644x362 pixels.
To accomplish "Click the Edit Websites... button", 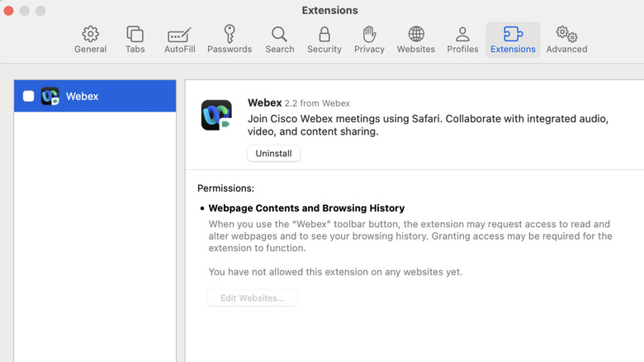I will coord(252,298).
